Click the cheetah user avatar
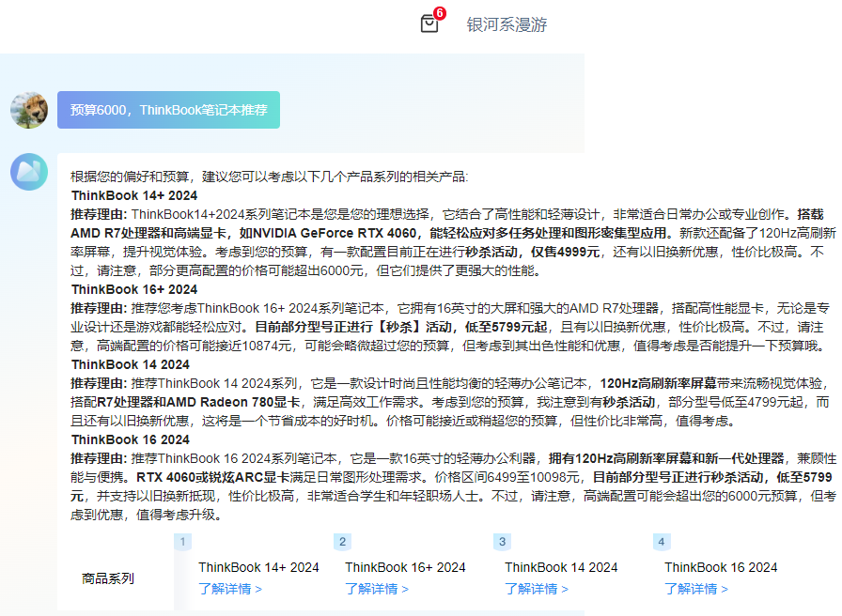 (x=29, y=110)
